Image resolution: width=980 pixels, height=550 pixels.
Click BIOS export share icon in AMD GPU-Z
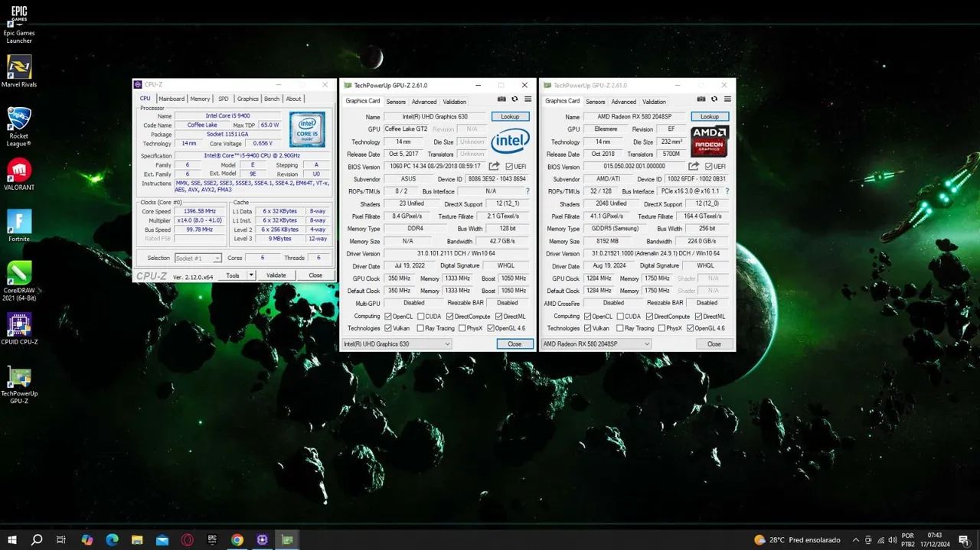(x=694, y=166)
